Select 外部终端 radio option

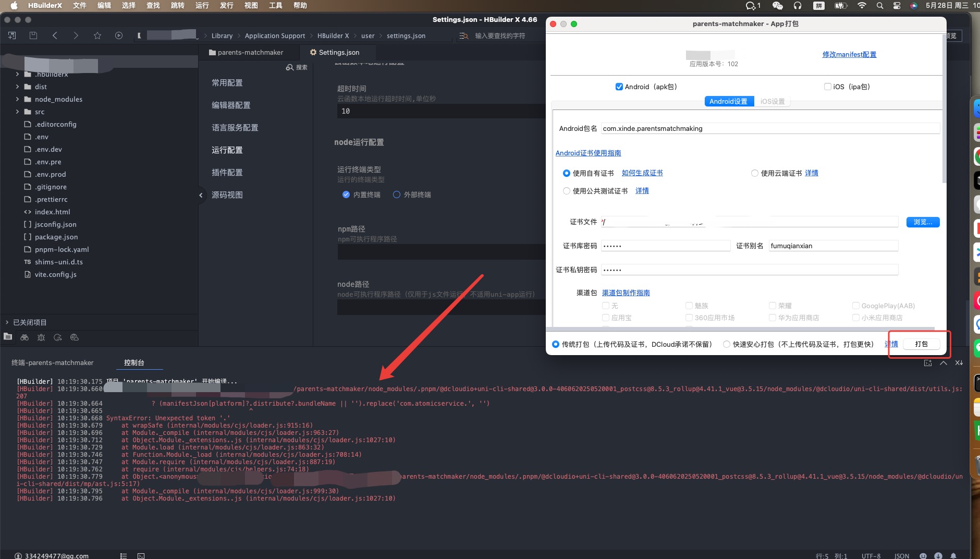(397, 195)
